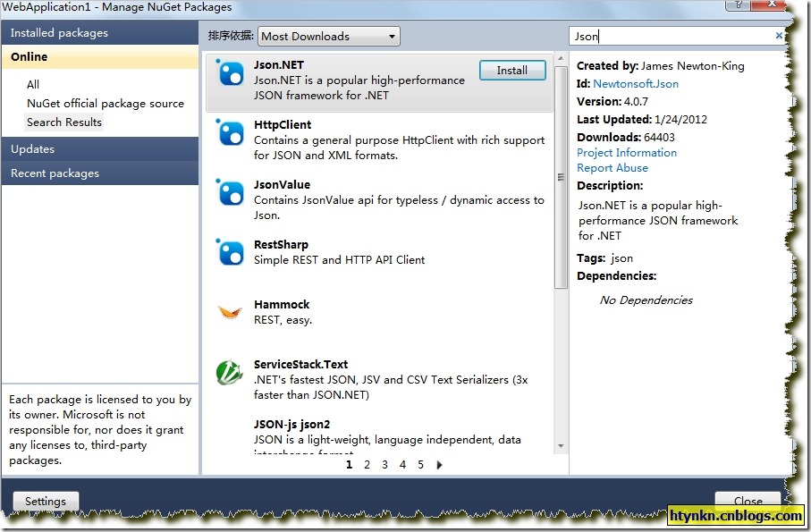Select All under Online
The width and height of the screenshot is (811, 532).
tap(33, 84)
